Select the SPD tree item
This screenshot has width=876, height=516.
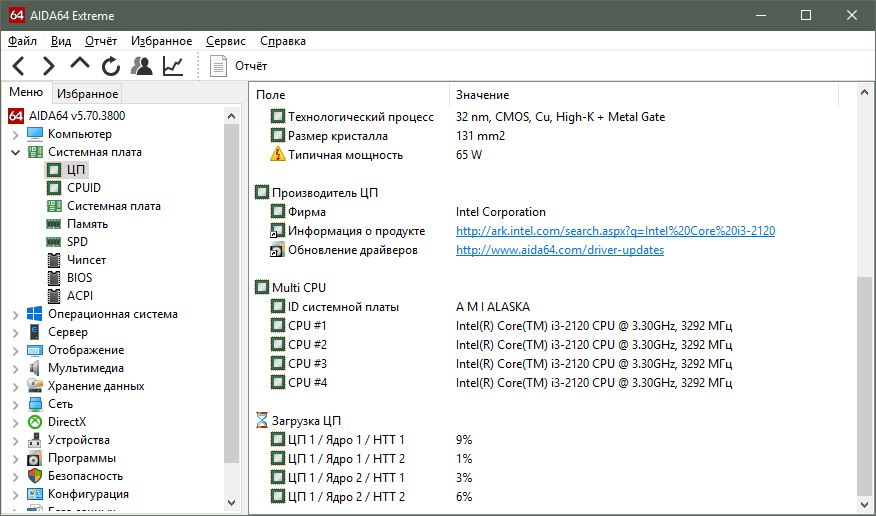click(78, 242)
